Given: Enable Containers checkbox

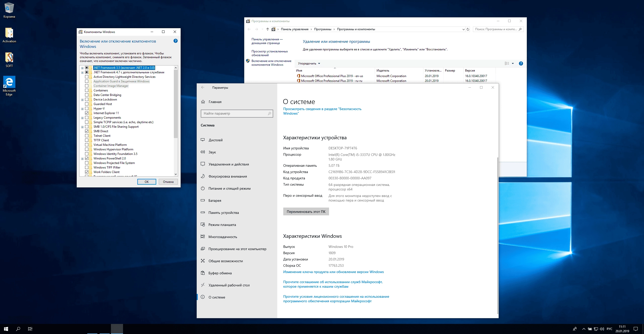Looking at the screenshot, I should click(x=87, y=90).
